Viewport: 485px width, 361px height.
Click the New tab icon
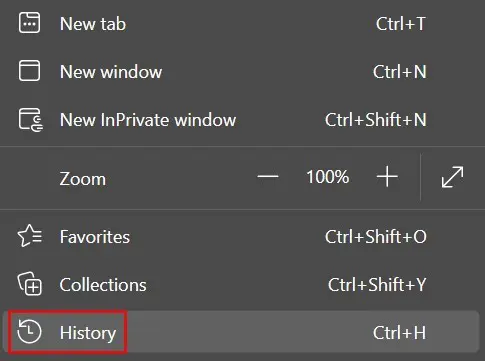tap(29, 23)
